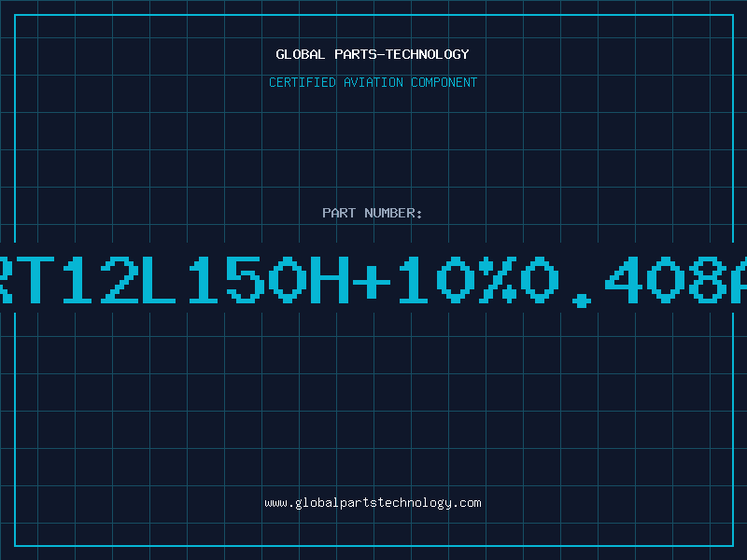Click the GLOBAL PARTS-TECHNOLOGY heading

373,54
